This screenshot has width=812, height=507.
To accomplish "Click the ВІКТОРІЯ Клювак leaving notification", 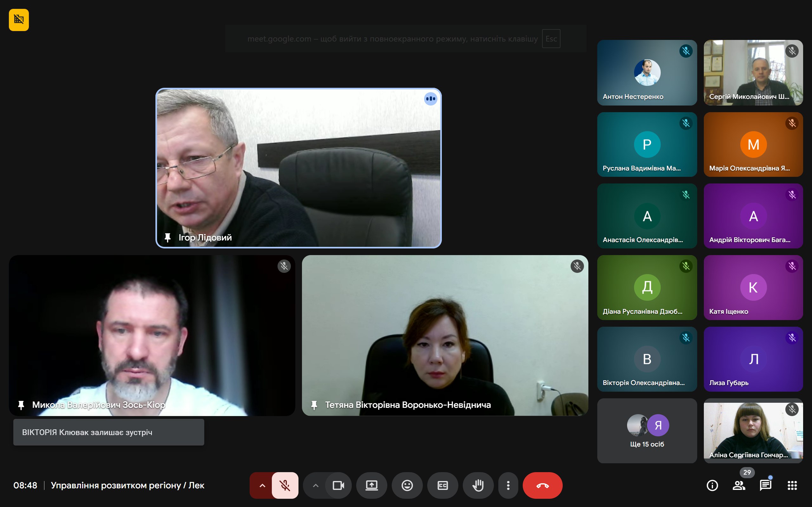I will pyautogui.click(x=108, y=432).
